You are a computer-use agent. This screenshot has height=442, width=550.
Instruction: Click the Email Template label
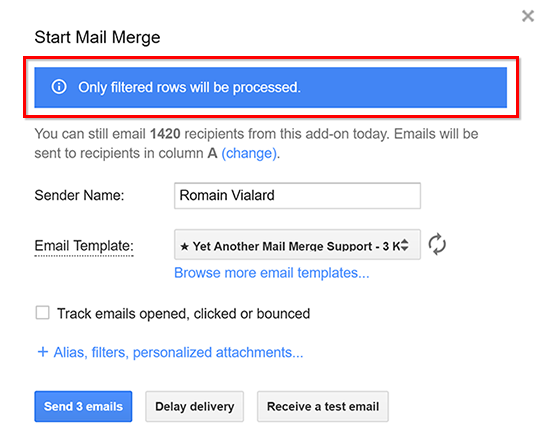tap(84, 246)
